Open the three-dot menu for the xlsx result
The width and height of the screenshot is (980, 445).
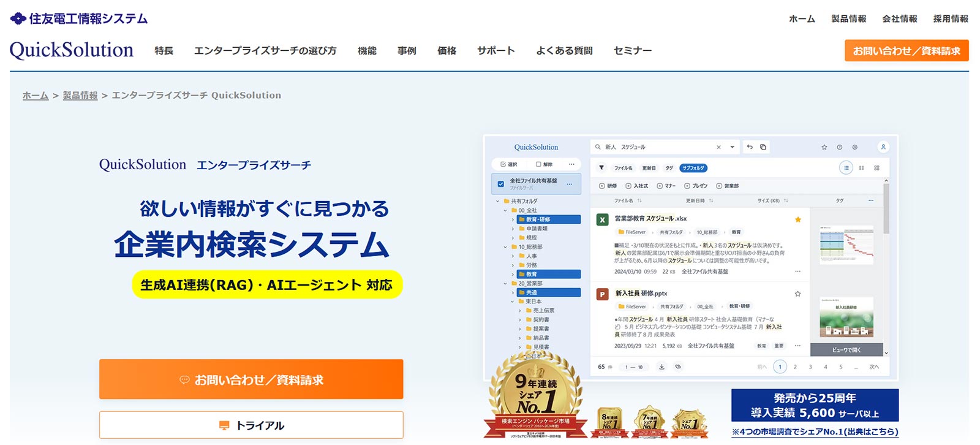coord(797,272)
